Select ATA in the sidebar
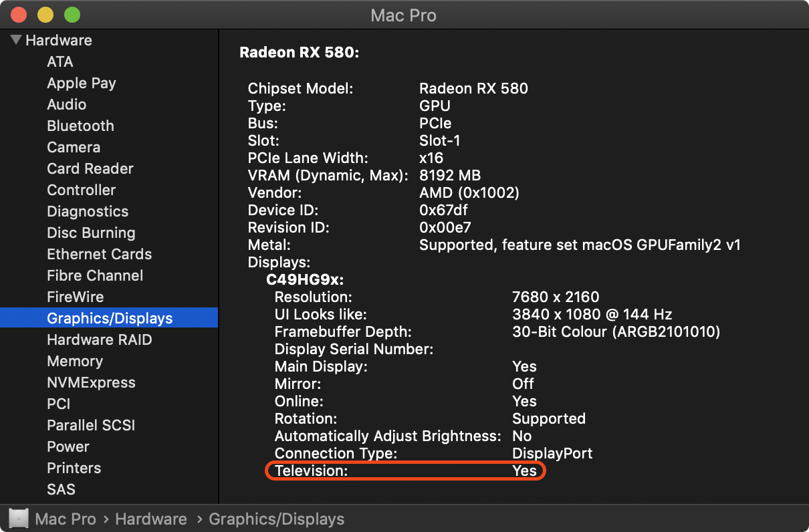This screenshot has width=809, height=532. (x=60, y=61)
